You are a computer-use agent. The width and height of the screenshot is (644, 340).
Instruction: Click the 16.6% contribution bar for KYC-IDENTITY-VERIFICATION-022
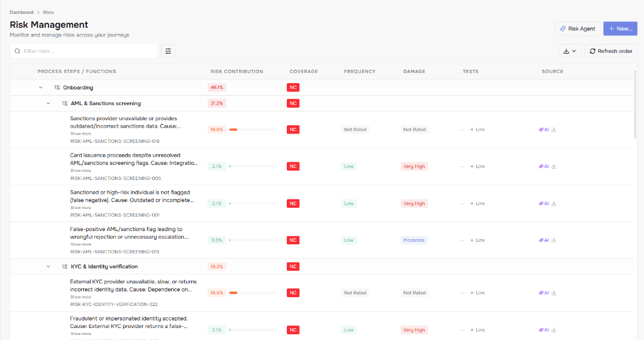tap(253, 293)
